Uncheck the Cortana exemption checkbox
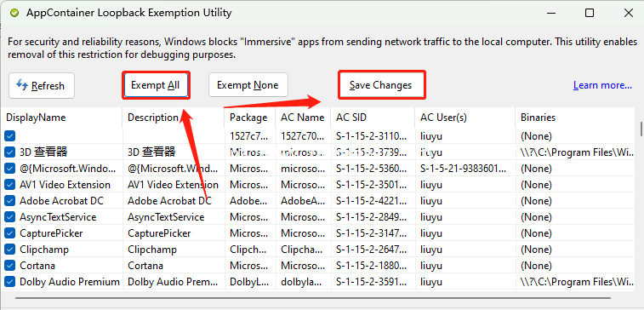This screenshot has height=310, width=644. point(10,266)
